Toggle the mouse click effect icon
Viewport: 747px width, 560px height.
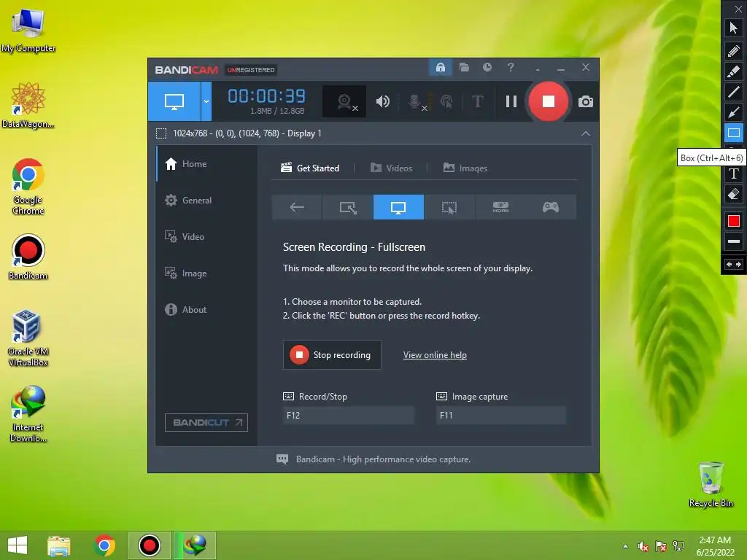(446, 101)
